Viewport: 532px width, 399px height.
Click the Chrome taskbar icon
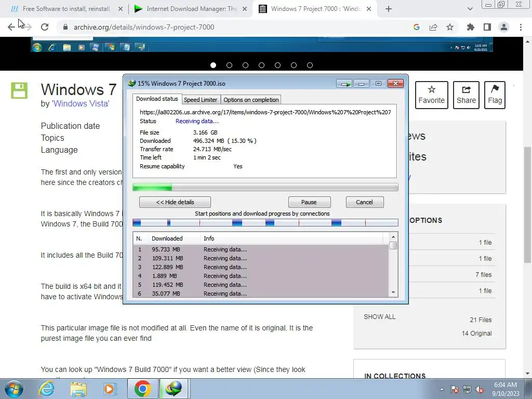pos(142,389)
